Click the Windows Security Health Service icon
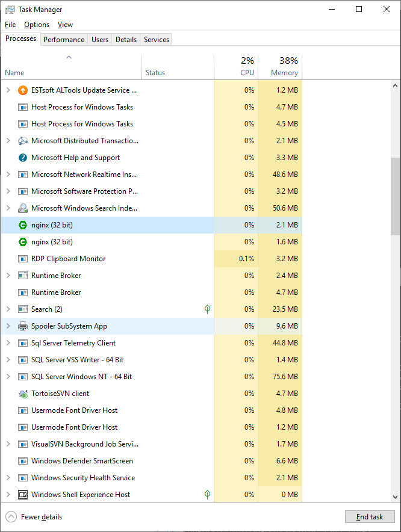Viewport: 401px width, 532px height. (x=23, y=478)
